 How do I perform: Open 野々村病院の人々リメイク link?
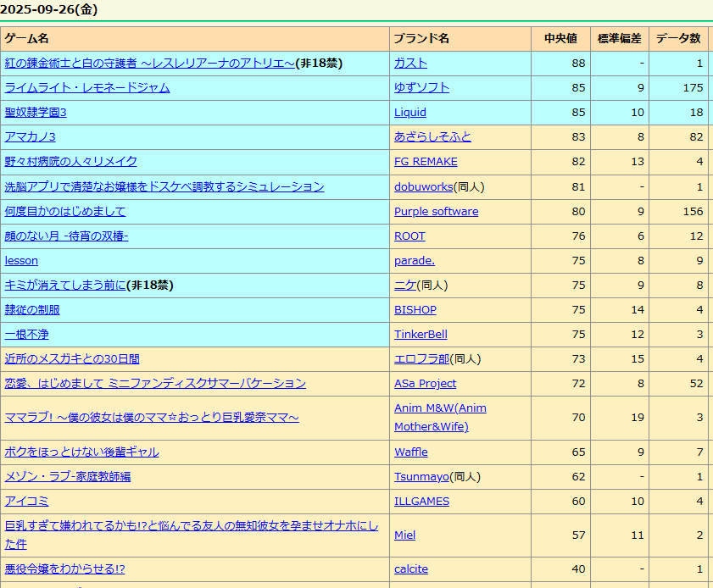71,161
